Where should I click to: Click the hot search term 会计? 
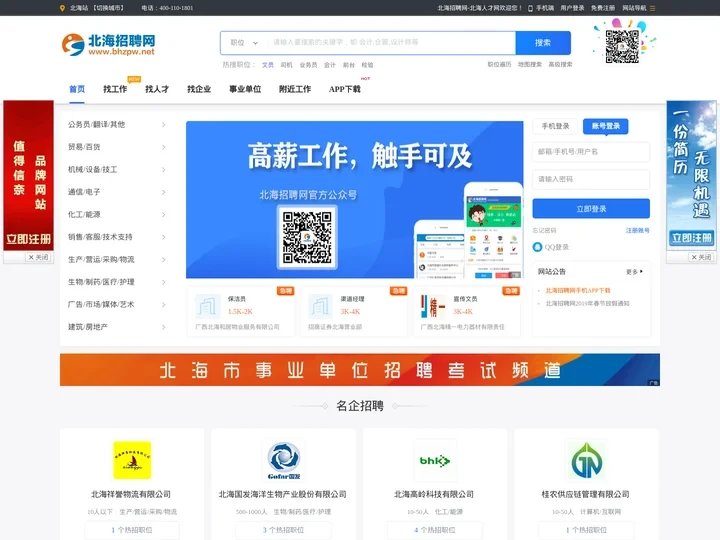tap(330, 65)
